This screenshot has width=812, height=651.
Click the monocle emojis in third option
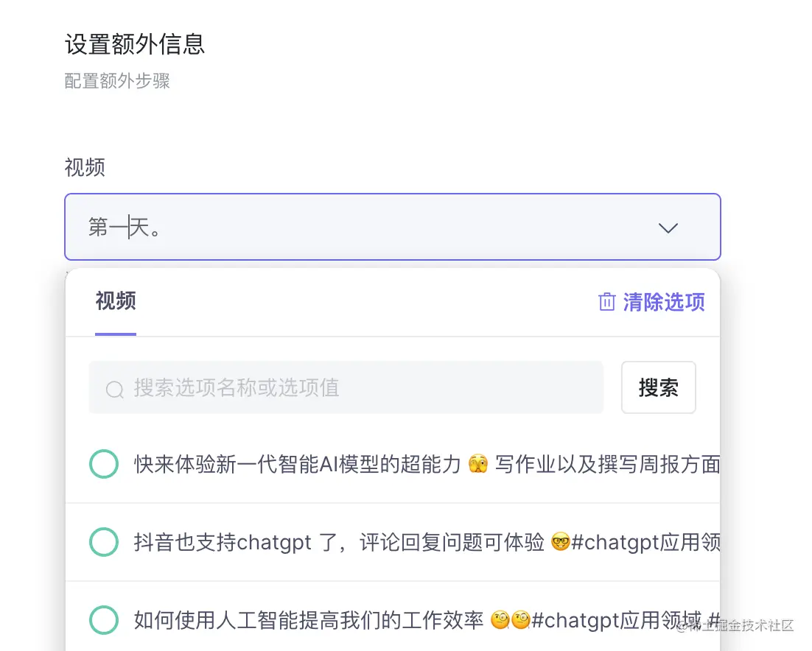(510, 619)
